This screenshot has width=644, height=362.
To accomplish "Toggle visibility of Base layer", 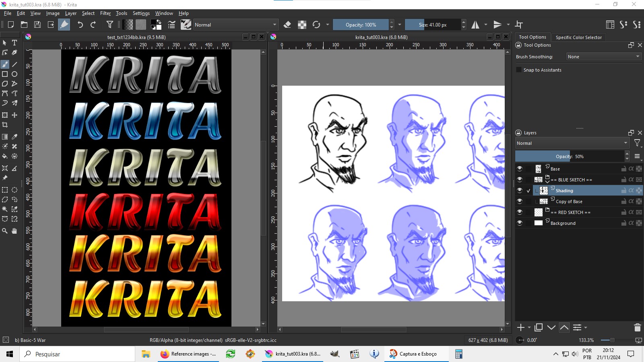I will 520,169.
